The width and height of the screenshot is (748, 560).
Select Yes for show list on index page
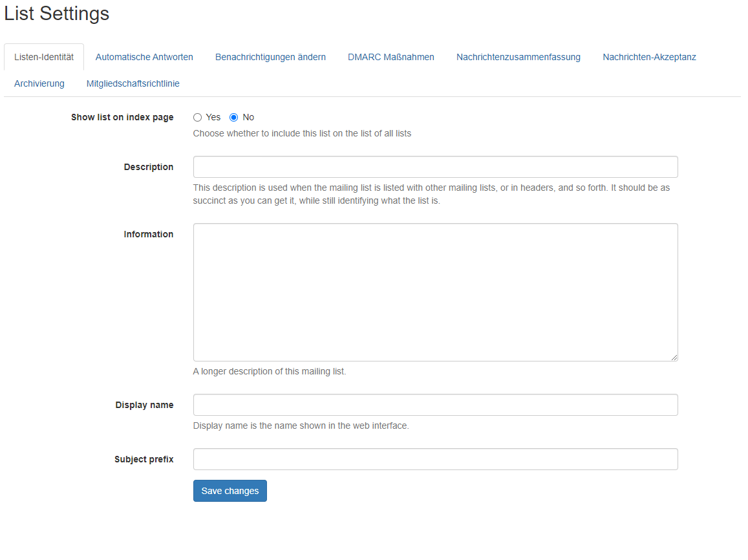pos(198,118)
